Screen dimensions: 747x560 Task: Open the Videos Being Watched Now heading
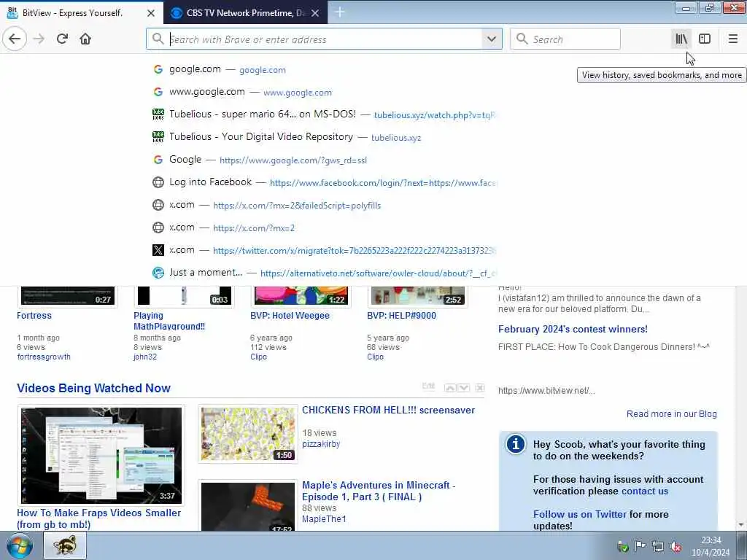point(93,388)
